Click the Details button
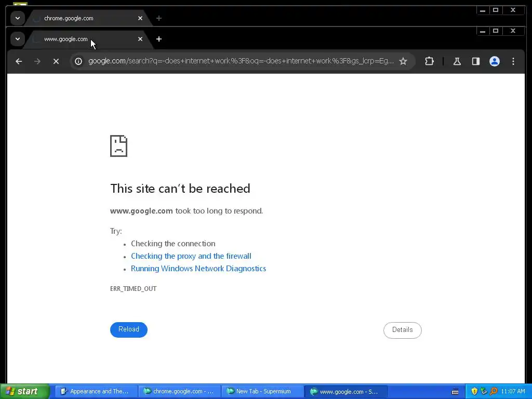 (403, 330)
